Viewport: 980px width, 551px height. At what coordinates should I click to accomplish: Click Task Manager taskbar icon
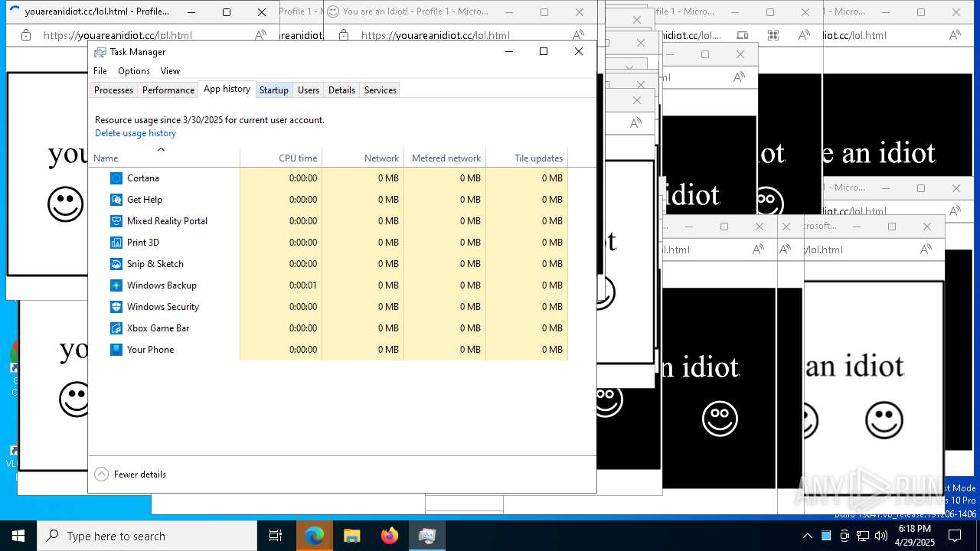[427, 536]
